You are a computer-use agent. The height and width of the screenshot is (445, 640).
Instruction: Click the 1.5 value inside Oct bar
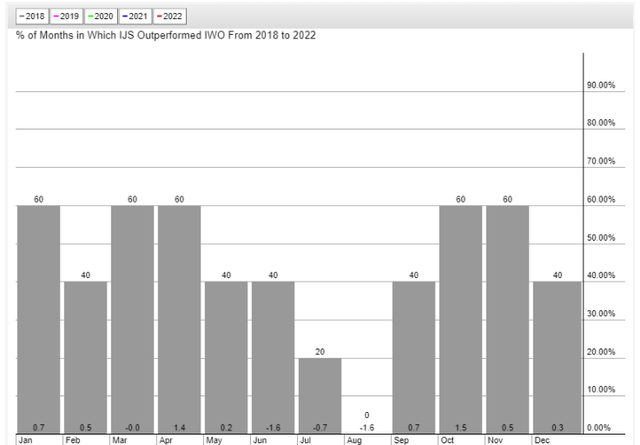461,427
